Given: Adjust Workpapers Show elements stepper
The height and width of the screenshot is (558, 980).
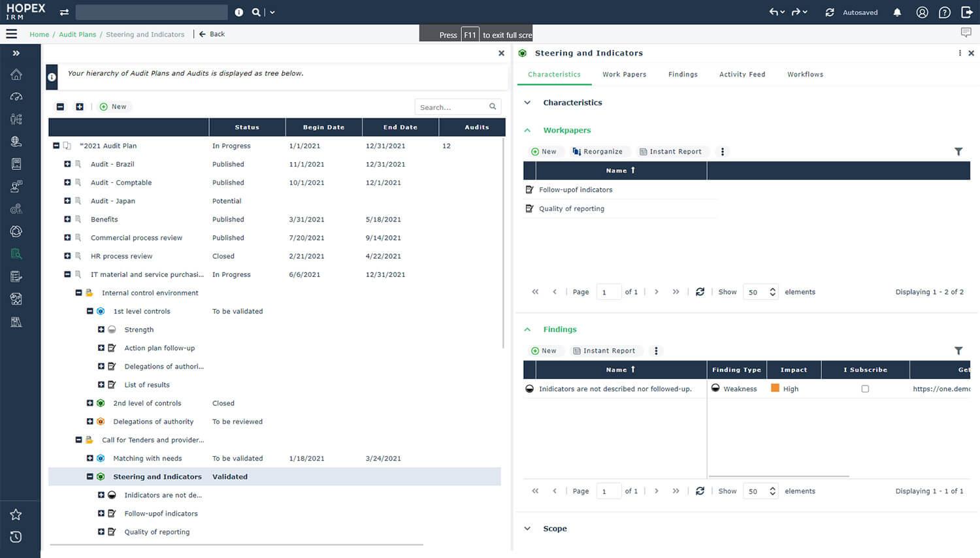Looking at the screenshot, I should (x=772, y=292).
